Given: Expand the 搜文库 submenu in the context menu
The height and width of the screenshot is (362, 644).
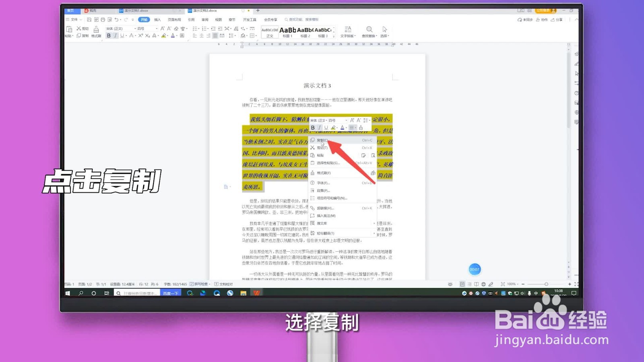Looking at the screenshot, I should pos(342,223).
